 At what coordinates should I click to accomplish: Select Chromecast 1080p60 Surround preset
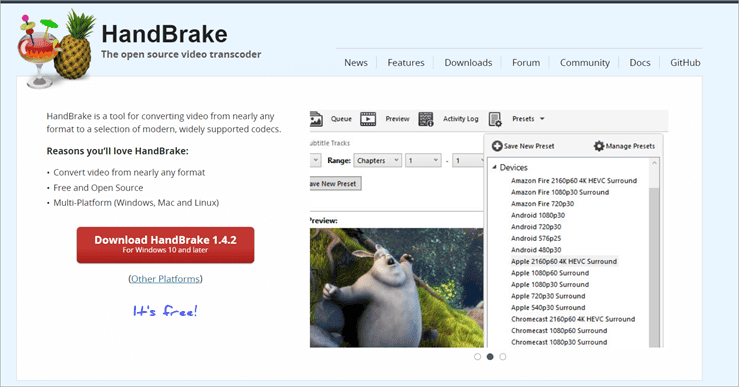559,331
